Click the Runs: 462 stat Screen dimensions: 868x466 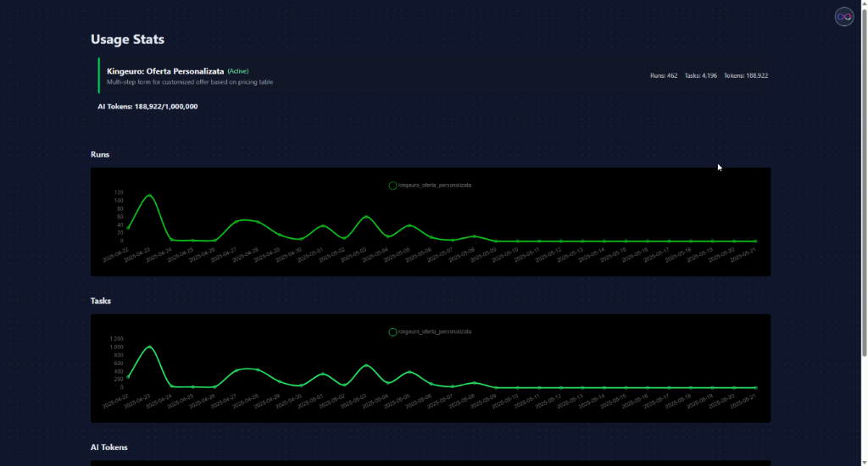[x=664, y=76]
